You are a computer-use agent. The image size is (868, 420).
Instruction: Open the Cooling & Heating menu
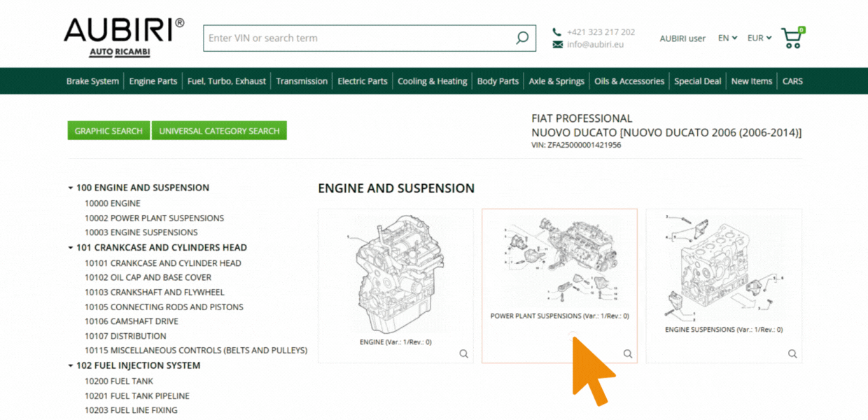433,81
